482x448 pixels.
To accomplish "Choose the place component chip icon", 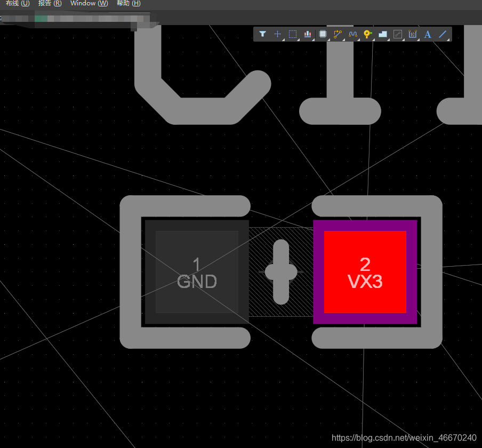I will 323,34.
